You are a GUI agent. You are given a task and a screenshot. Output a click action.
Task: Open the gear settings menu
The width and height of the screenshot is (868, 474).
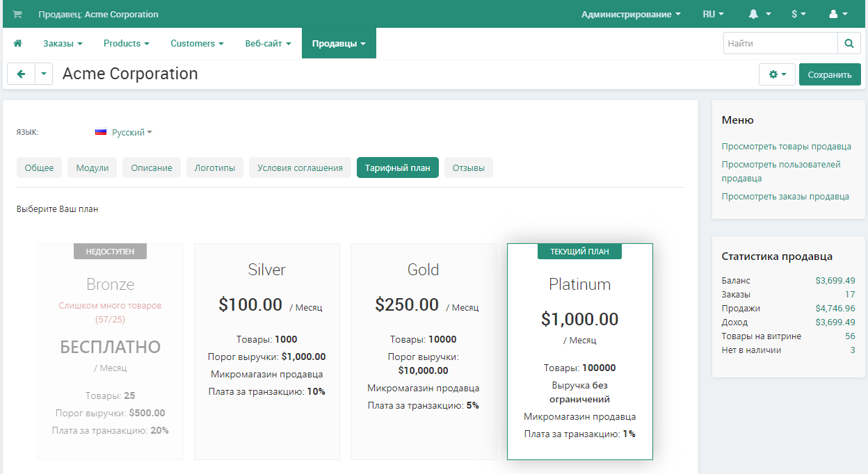pos(777,74)
